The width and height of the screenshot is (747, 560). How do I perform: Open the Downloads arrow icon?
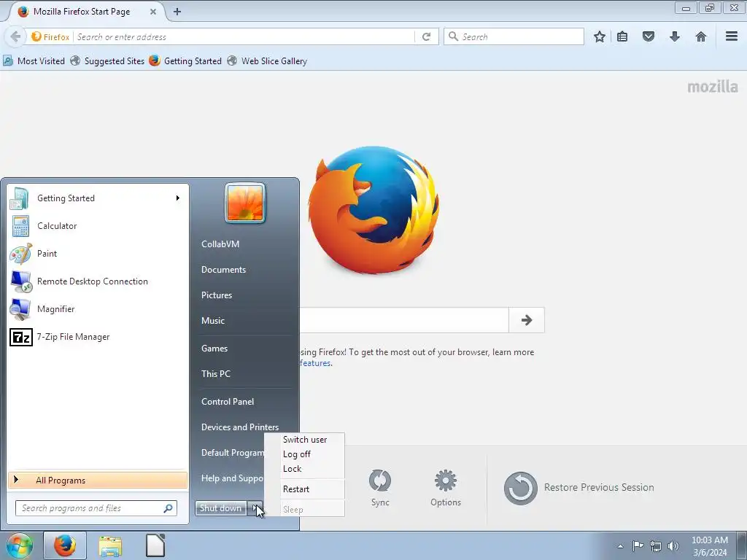[x=674, y=36]
